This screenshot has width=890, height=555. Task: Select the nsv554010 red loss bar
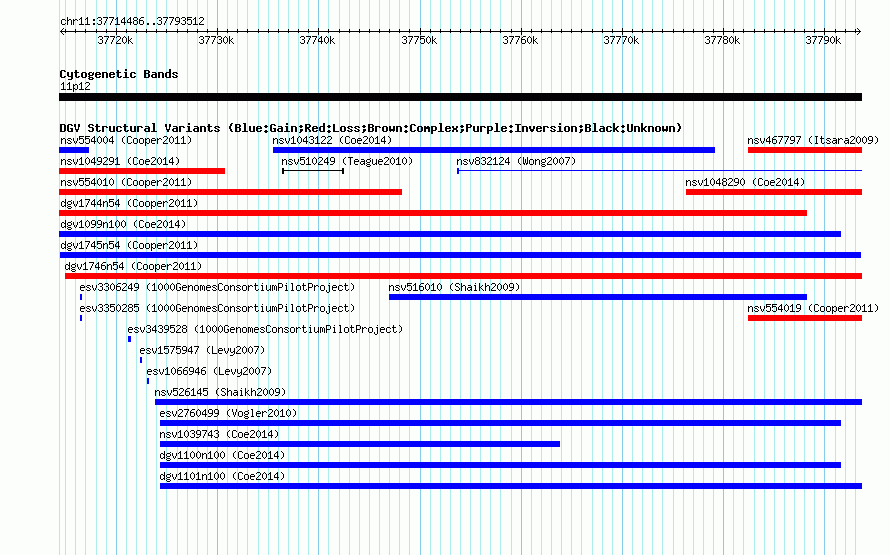pos(230,192)
